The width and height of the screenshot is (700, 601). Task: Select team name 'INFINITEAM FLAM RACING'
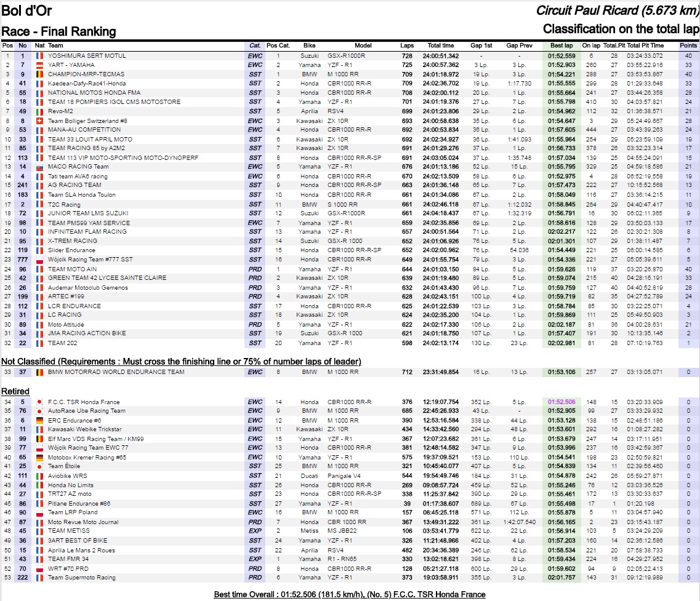tap(87, 232)
